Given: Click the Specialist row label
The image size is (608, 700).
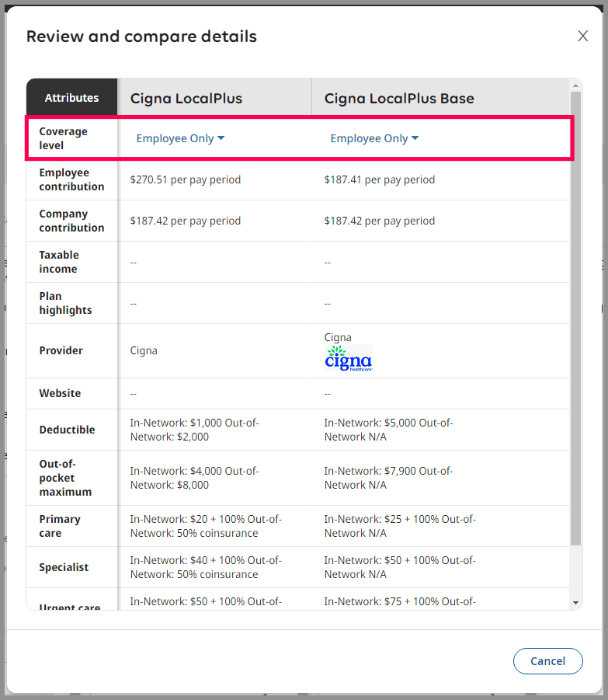Looking at the screenshot, I should coord(64,567).
